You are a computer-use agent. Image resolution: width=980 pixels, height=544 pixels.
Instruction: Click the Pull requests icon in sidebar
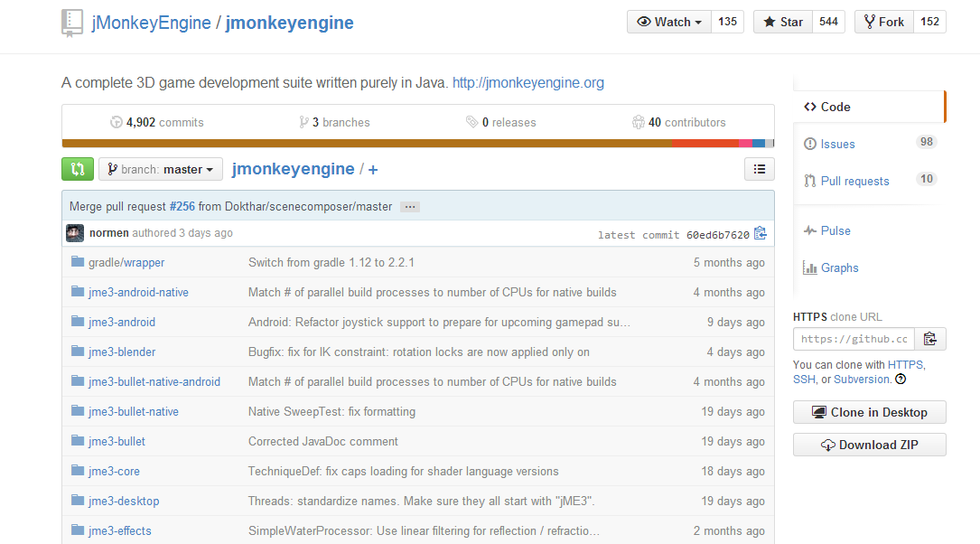[x=810, y=181]
